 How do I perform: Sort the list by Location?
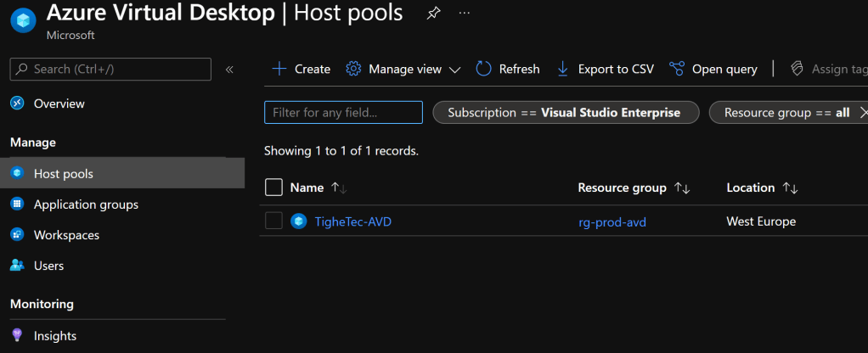[790, 188]
